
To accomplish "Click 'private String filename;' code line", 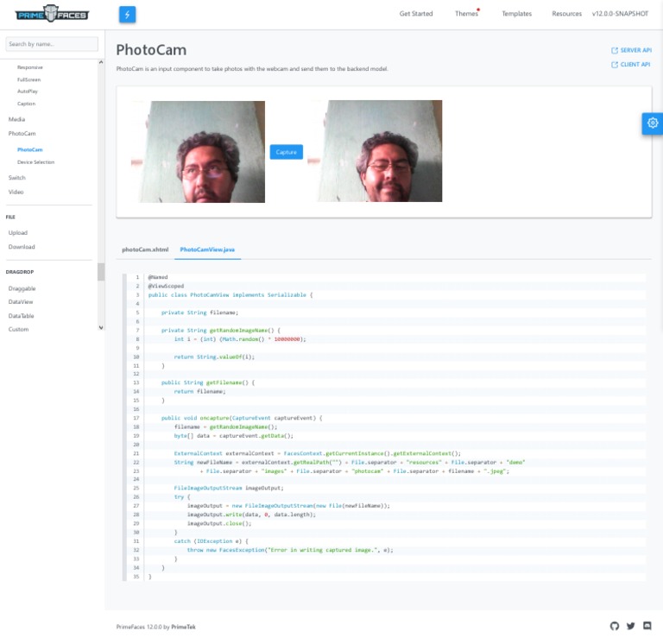I will 199,313.
